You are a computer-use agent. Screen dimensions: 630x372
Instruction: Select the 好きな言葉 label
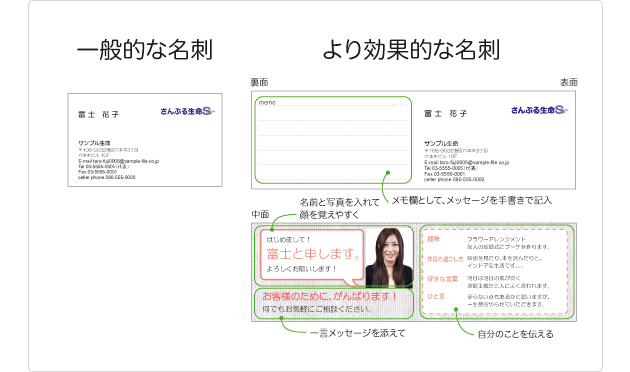pos(442,279)
